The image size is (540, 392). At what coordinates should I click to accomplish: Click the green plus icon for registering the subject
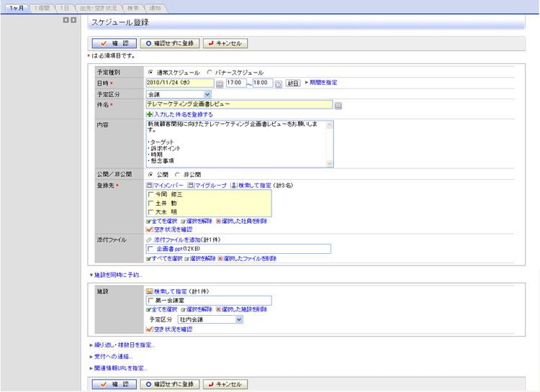coord(150,114)
